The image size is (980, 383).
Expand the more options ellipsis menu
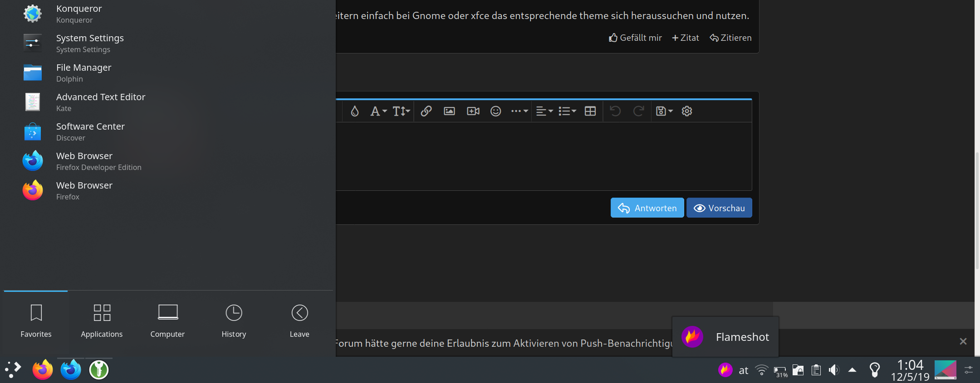[519, 111]
